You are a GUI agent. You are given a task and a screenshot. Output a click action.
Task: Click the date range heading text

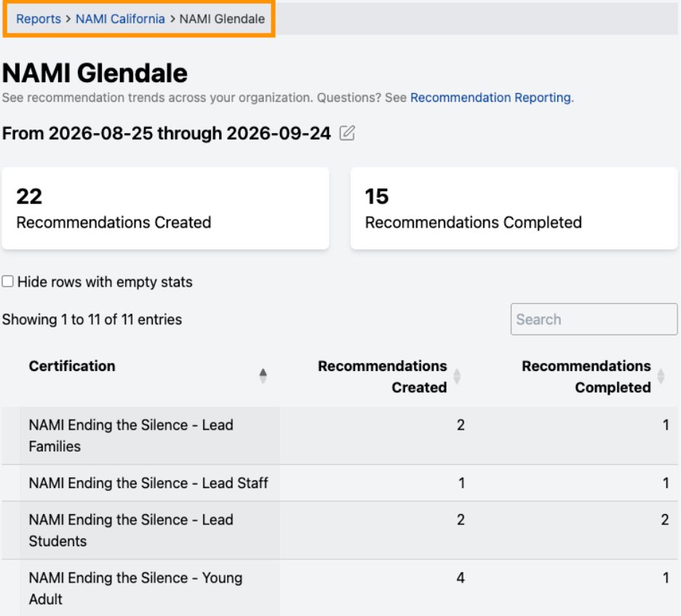tap(167, 133)
